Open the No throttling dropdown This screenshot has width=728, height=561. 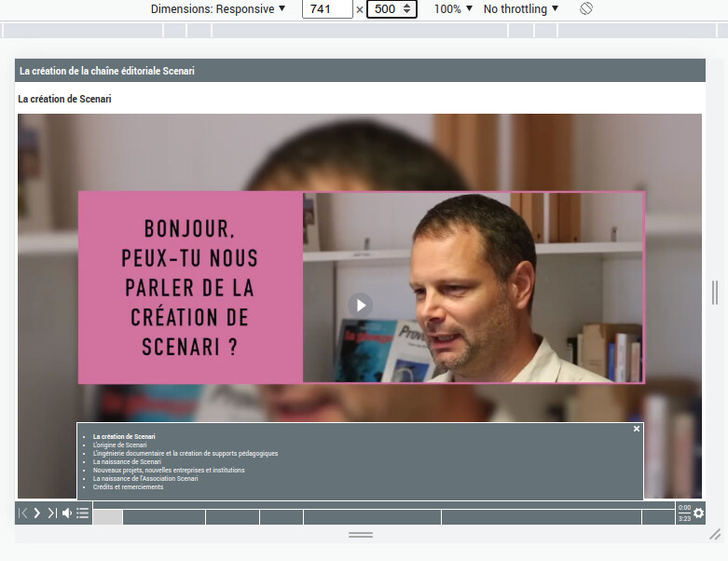520,8
